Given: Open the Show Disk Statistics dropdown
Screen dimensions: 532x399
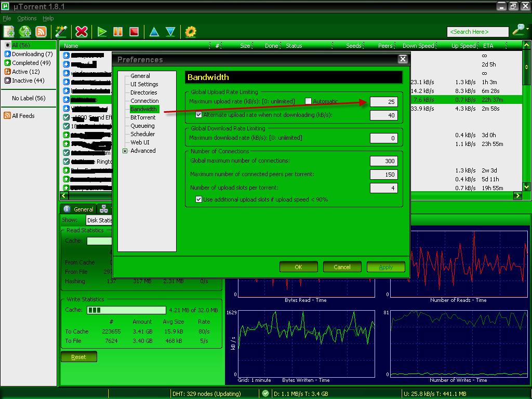Looking at the screenshot, I should click(x=99, y=220).
